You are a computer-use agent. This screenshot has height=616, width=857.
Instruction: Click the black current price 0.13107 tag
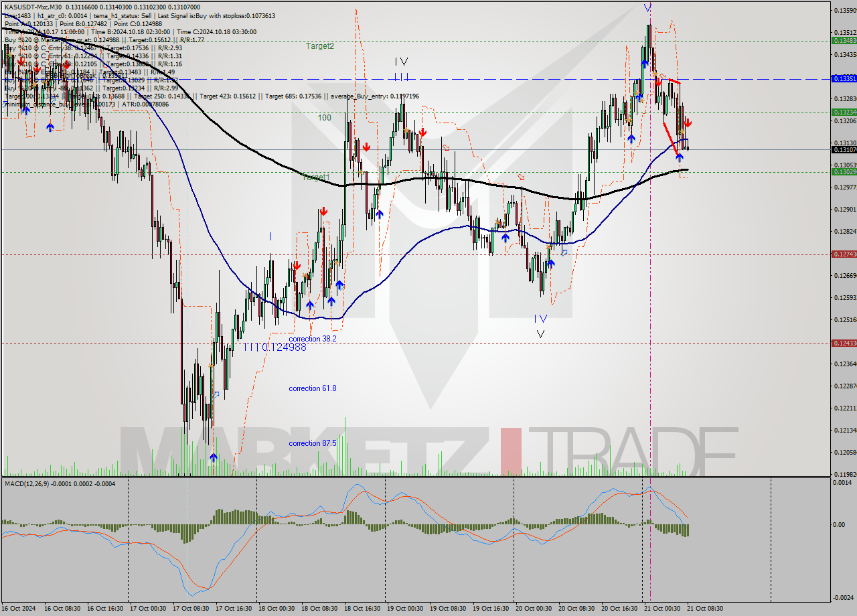[843, 149]
